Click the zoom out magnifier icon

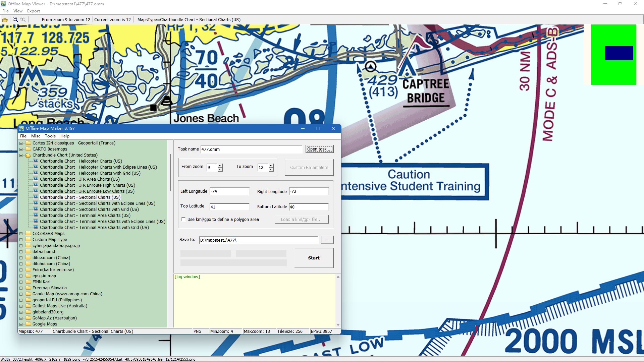click(x=15, y=19)
